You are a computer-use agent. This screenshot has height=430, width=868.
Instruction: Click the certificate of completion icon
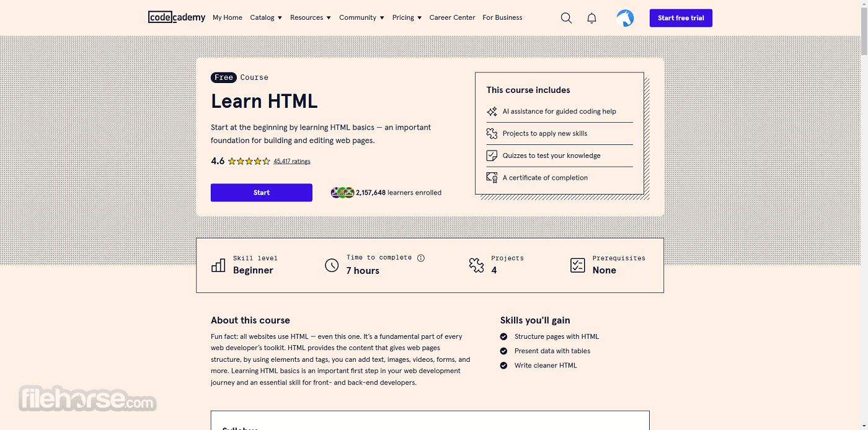(x=492, y=178)
